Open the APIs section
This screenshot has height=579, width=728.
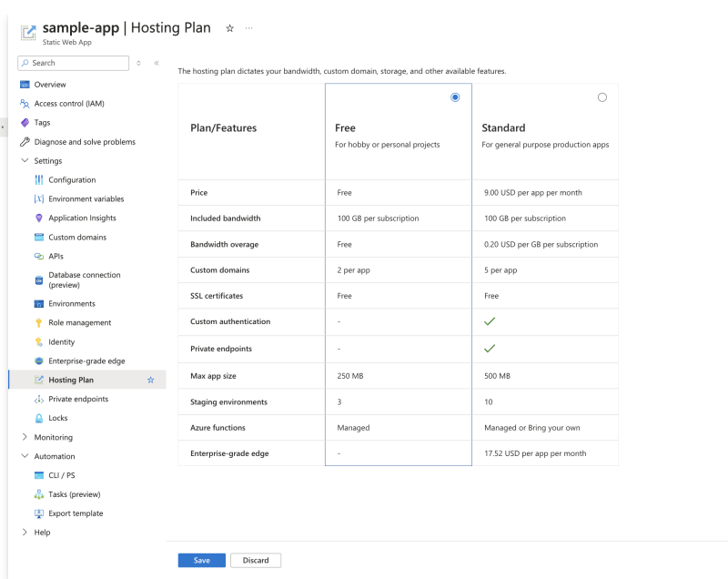click(x=61, y=256)
